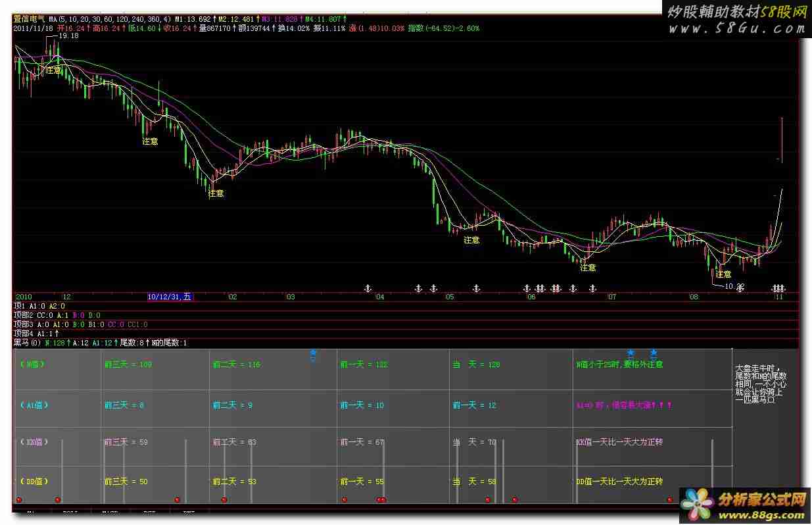Click the red dot beneath 前二天 = 53
Image resolution: width=812 pixels, height=525 pixels.
click(x=224, y=500)
